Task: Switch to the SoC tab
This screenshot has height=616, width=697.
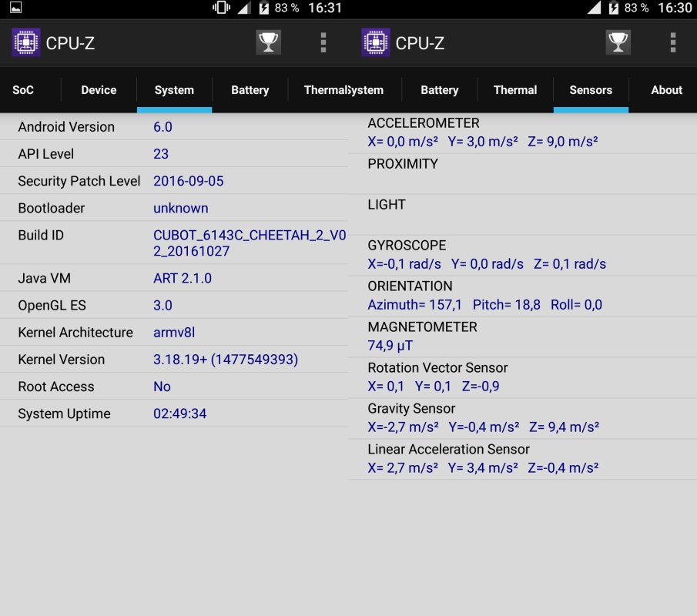Action: point(23,90)
